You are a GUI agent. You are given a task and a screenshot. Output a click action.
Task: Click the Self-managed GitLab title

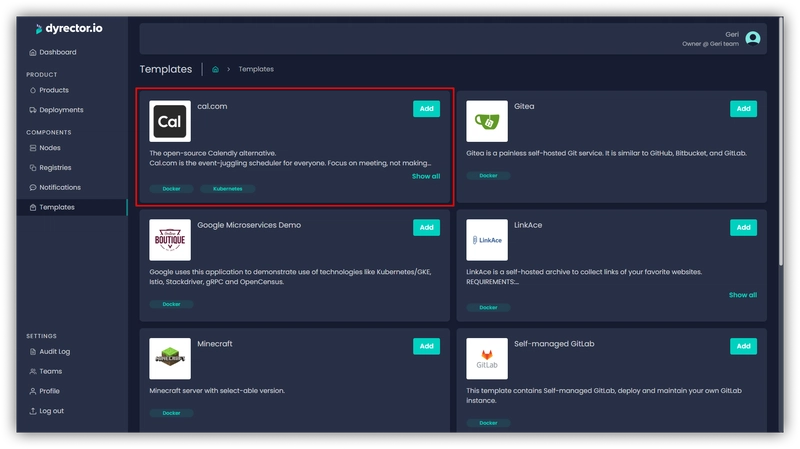[x=554, y=344]
